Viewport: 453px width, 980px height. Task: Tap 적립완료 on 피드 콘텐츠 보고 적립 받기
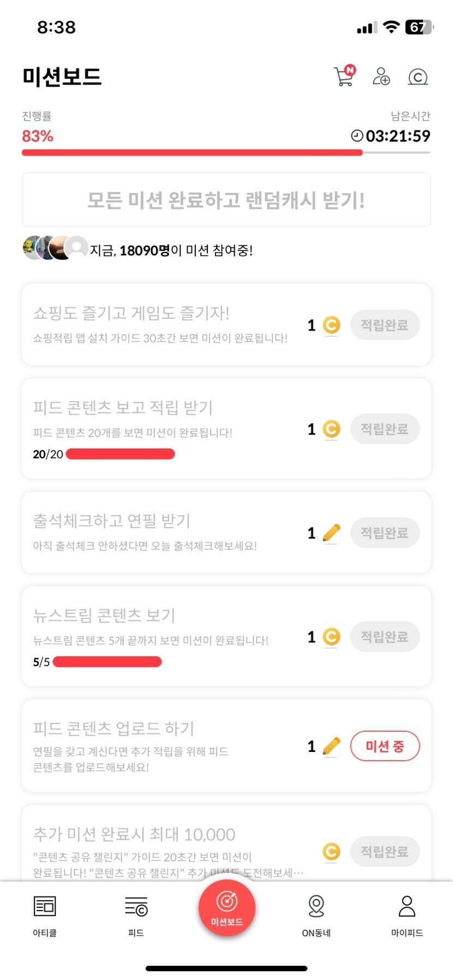tap(385, 429)
